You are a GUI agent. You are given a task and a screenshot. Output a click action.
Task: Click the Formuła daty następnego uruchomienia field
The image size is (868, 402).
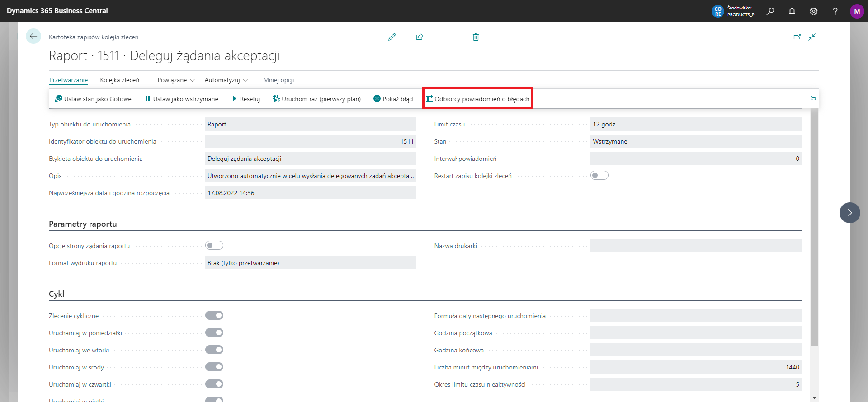[x=696, y=316]
